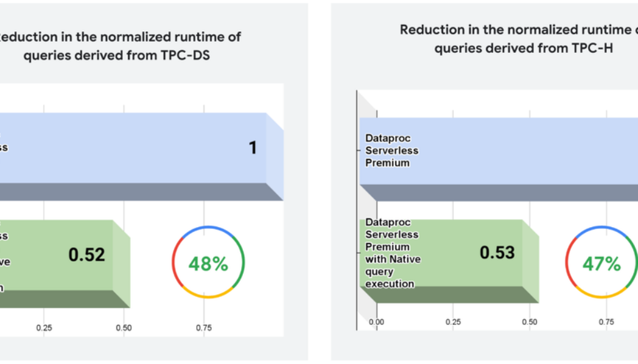Viewport: 638px width, 364px height.
Task: Click the 0.25 axis tick in TPC-H chart
Action: [x=453, y=322]
